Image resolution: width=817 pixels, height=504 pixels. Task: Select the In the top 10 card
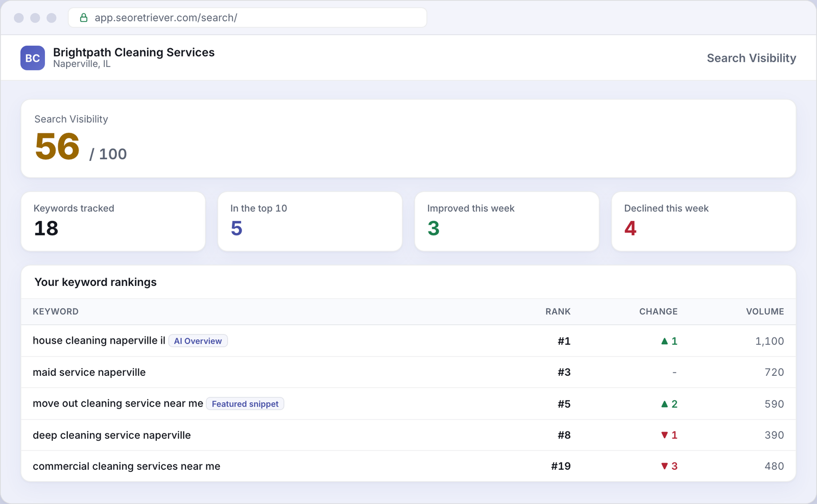[310, 222]
